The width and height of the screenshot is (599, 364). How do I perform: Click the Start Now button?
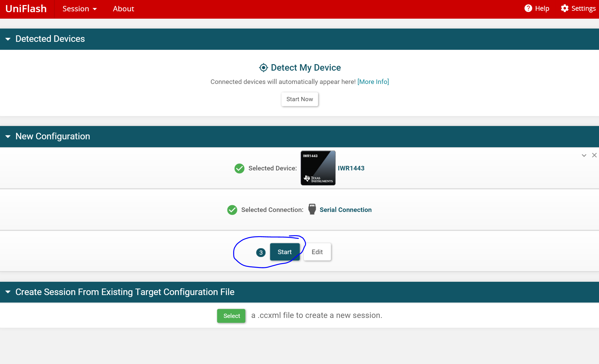point(300,99)
